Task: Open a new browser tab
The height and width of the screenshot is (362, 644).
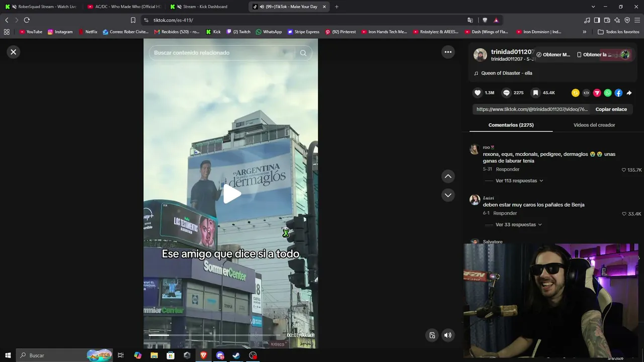Action: click(337, 7)
